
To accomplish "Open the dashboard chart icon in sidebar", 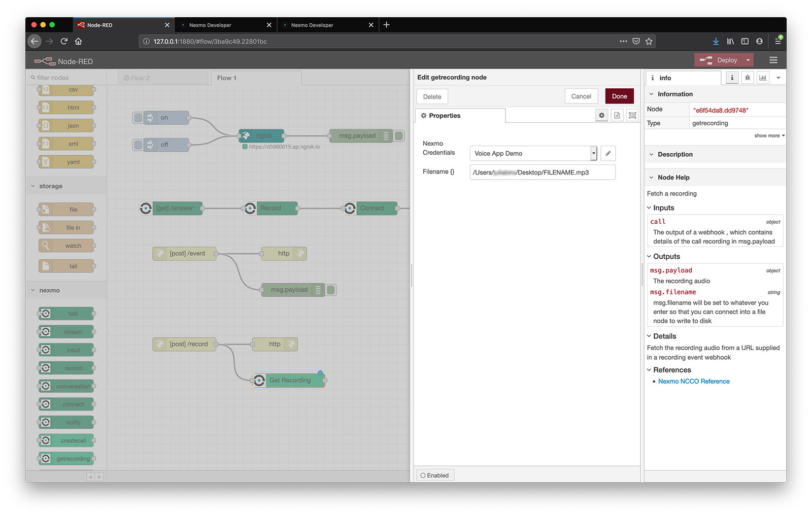I will tap(763, 78).
